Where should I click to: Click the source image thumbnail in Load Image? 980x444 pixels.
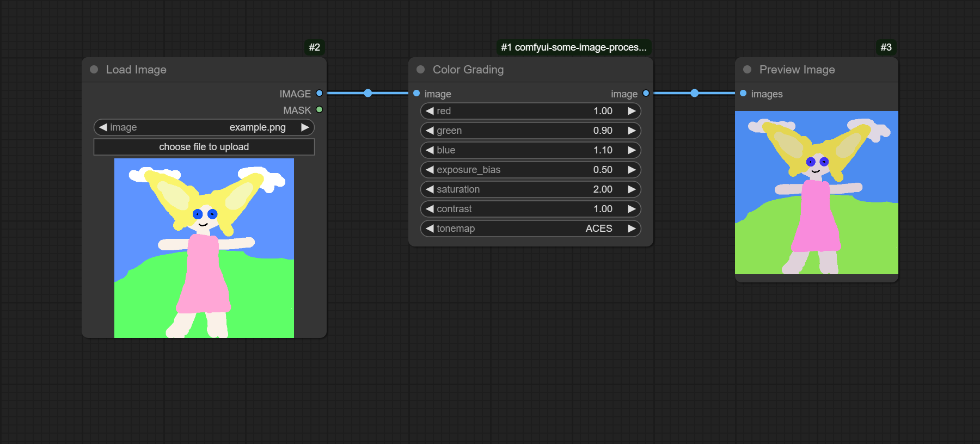pyautogui.click(x=204, y=248)
